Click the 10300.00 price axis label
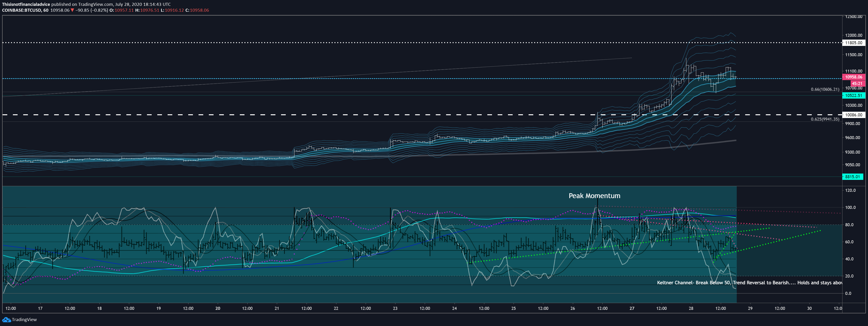The width and height of the screenshot is (868, 326). 853,105
